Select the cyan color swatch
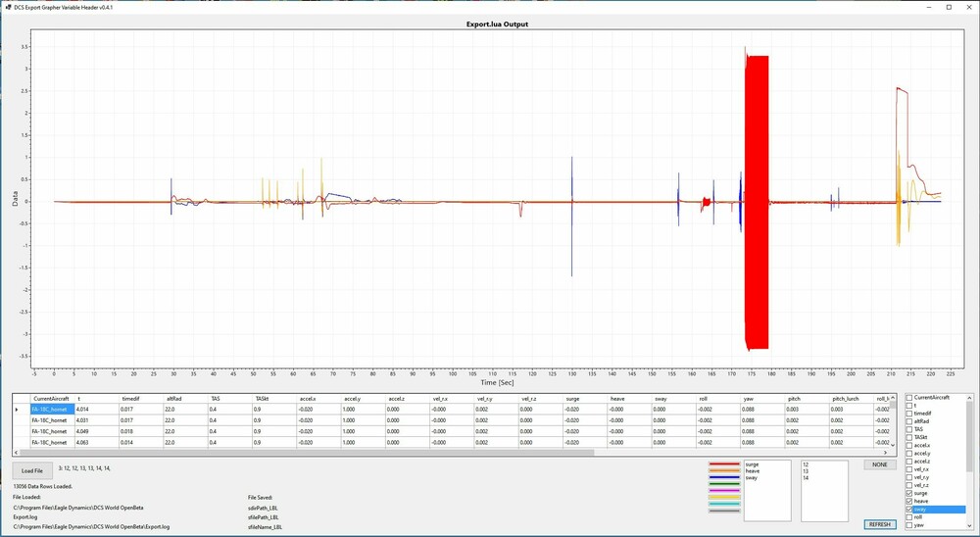This screenshot has height=537, width=980. pyautogui.click(x=724, y=504)
